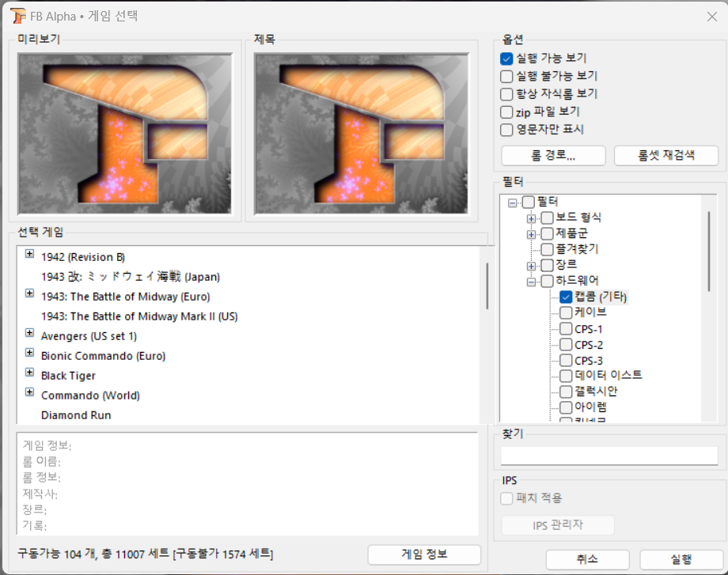Enable 영문자만 표시 checkbox

coord(506,130)
